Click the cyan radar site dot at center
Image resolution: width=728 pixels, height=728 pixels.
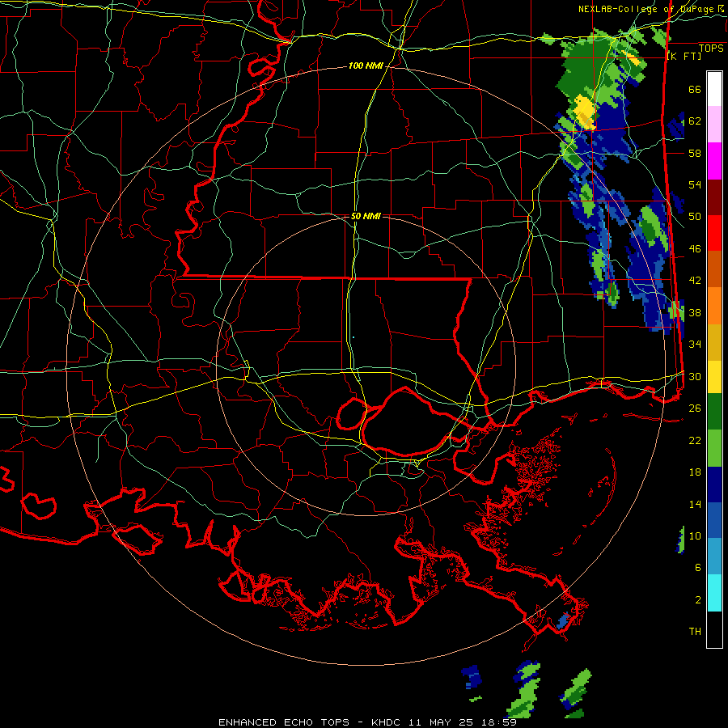point(353,337)
